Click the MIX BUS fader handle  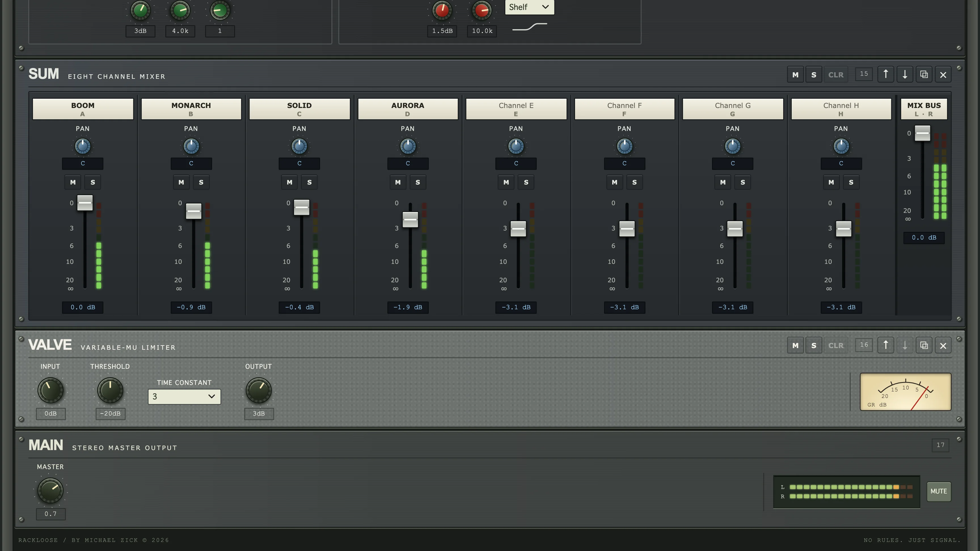pyautogui.click(x=922, y=133)
